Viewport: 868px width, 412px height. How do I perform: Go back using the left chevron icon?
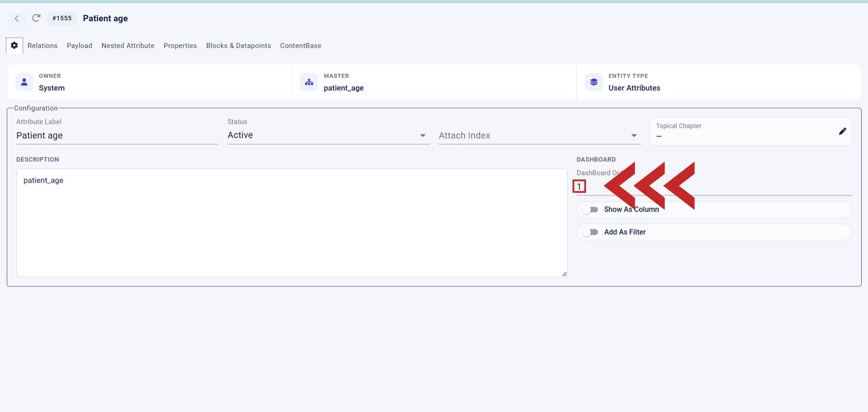17,19
